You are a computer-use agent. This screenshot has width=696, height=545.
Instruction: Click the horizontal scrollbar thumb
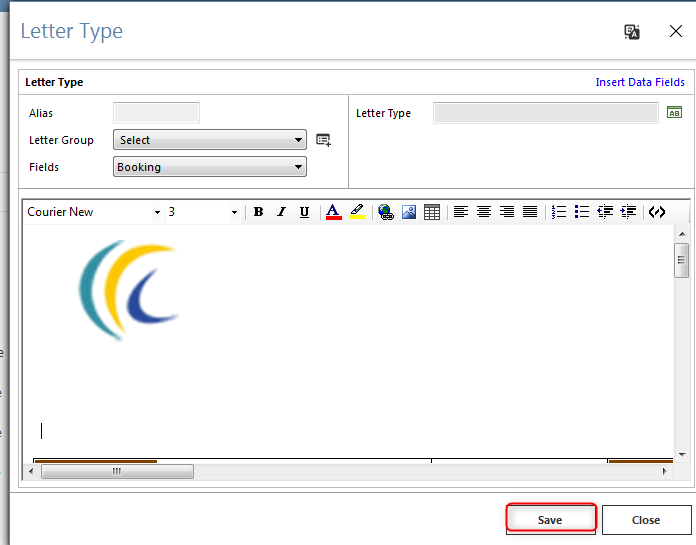tap(117, 471)
